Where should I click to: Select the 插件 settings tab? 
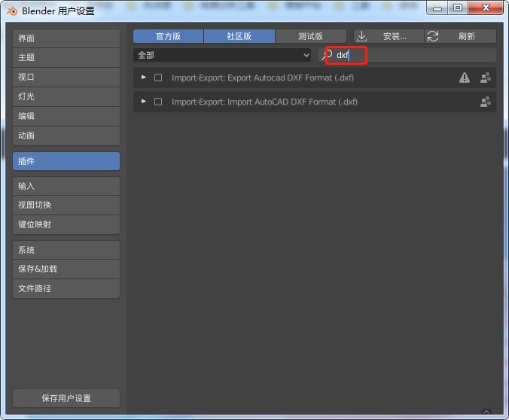(x=66, y=161)
